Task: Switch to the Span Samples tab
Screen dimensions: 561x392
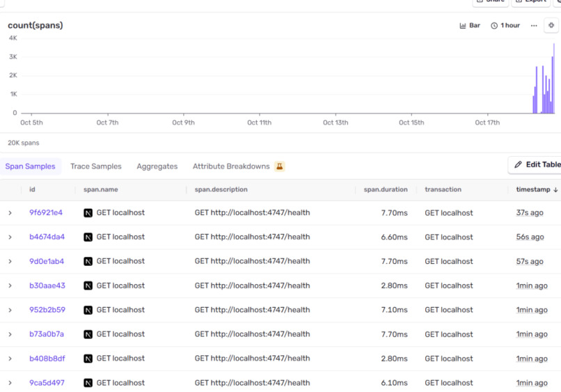Action: 30,166
